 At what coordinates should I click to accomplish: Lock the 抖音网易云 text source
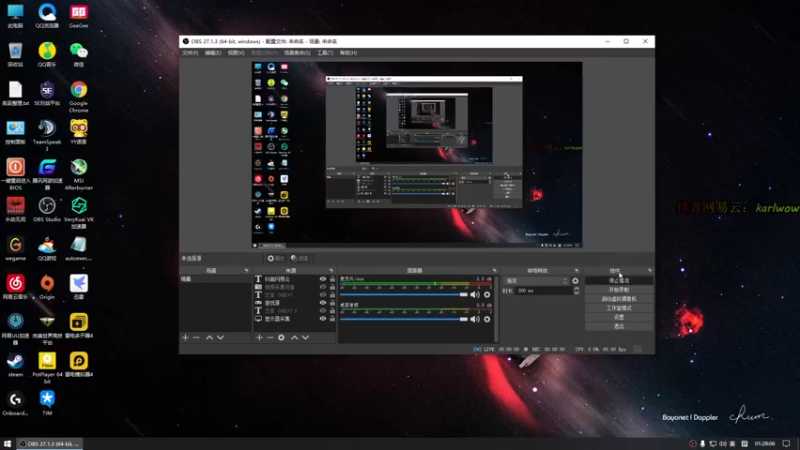point(332,279)
